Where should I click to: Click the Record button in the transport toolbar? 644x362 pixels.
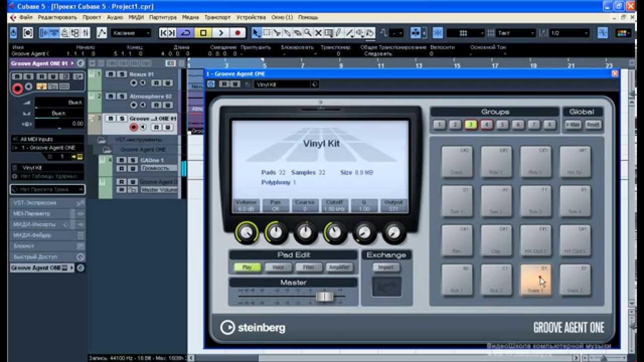(237, 33)
